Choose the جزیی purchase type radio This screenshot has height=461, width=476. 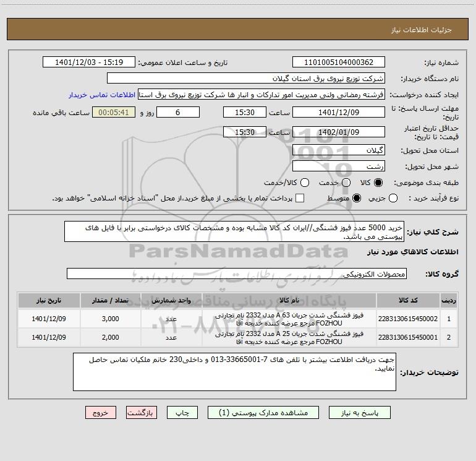pos(393,198)
